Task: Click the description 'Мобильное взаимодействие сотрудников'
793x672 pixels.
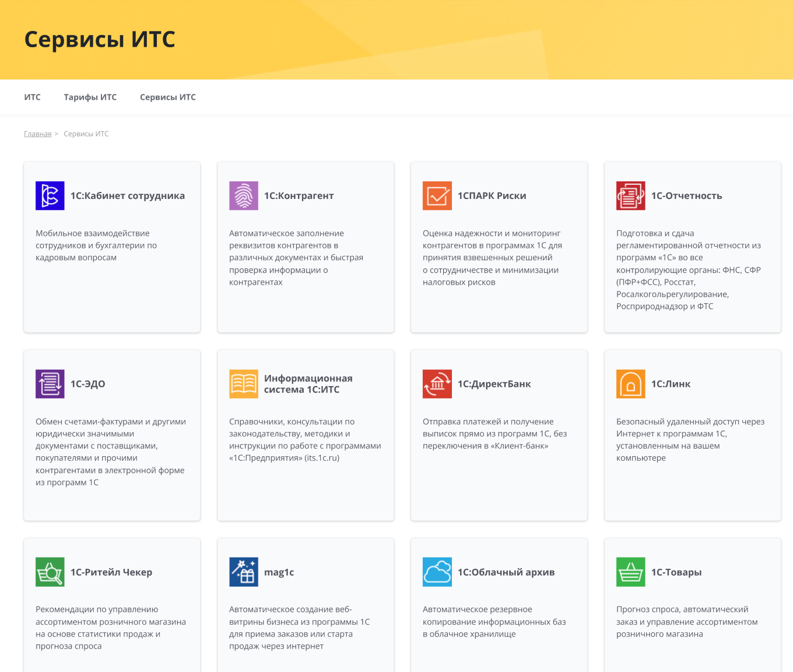Action: coord(96,245)
